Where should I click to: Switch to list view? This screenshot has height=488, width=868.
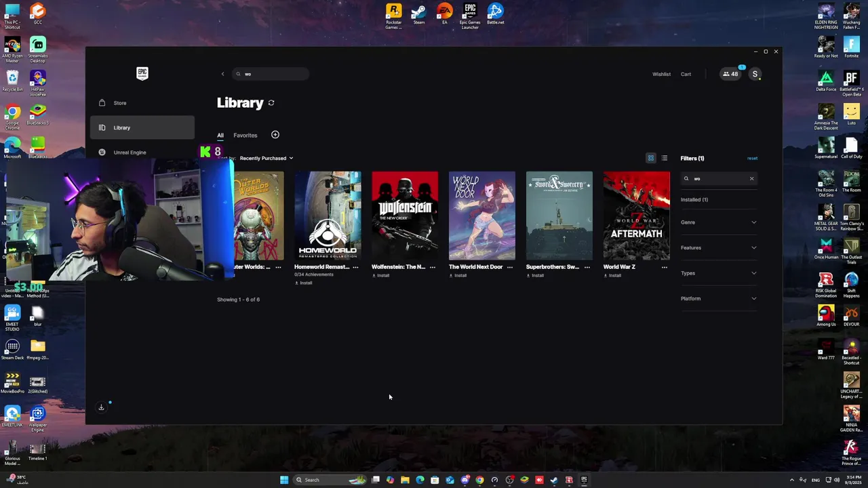[665, 158]
